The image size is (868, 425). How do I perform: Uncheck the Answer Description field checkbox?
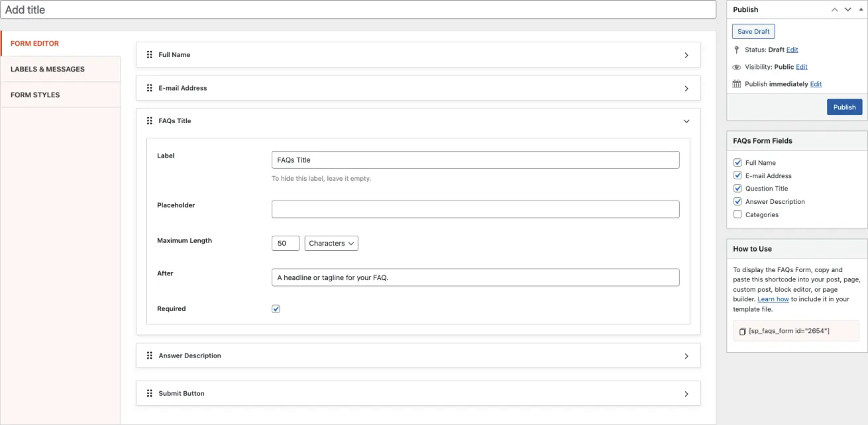737,201
